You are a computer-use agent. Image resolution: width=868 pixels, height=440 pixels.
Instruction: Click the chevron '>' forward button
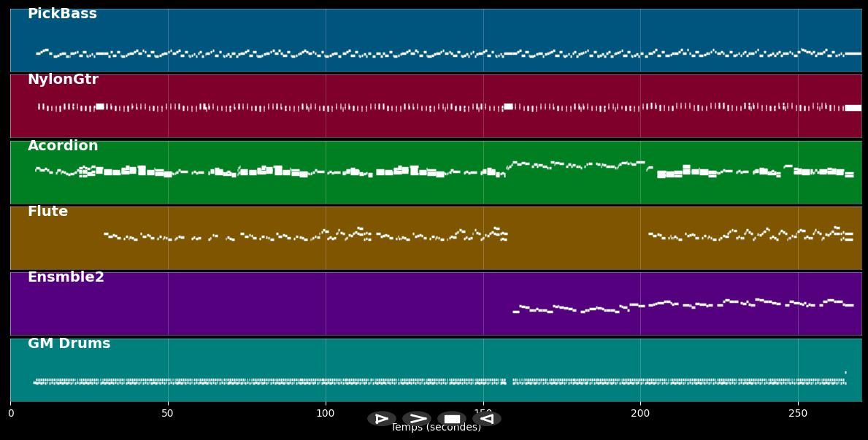[417, 419]
